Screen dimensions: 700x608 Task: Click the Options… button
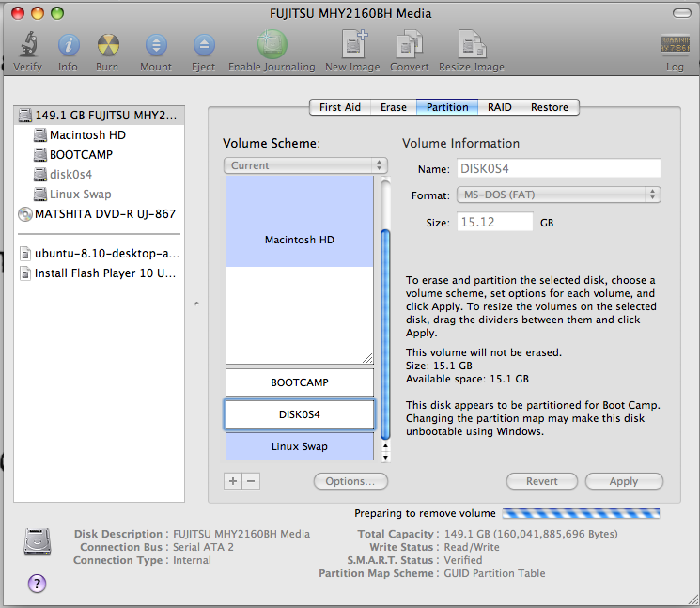click(x=350, y=481)
